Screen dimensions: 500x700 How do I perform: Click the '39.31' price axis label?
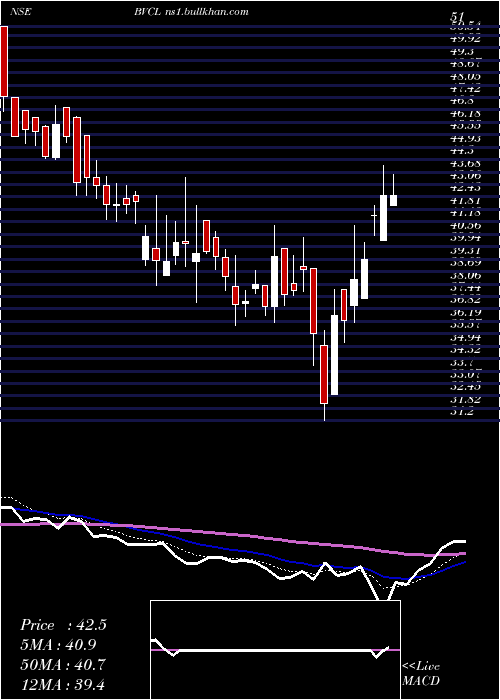(x=466, y=251)
